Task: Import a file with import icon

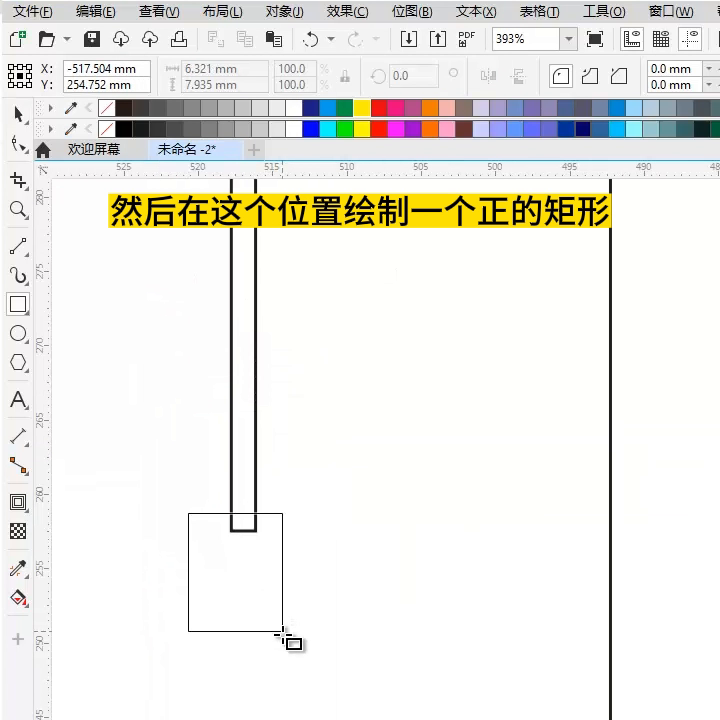Action: (409, 39)
